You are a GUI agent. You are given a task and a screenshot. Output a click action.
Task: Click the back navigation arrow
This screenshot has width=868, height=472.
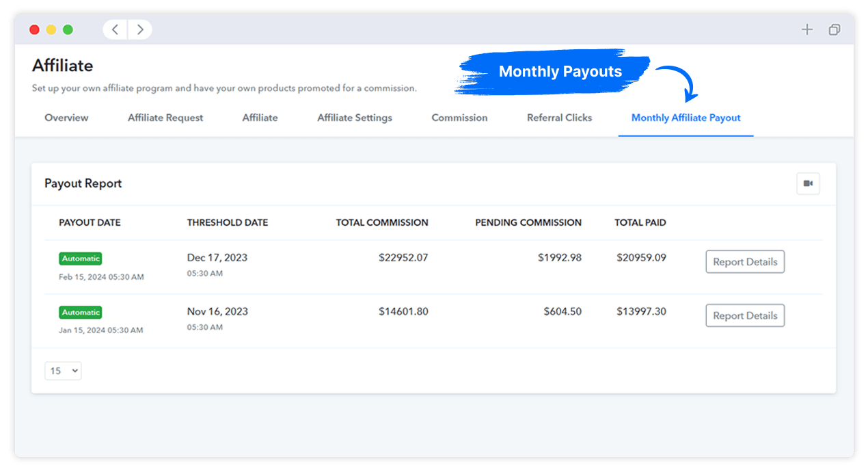pos(114,29)
